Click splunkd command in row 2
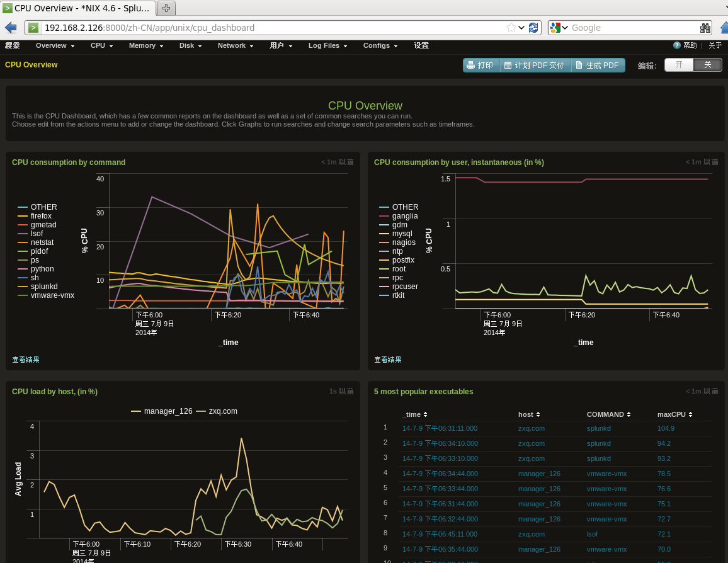728x563 pixels. click(598, 443)
